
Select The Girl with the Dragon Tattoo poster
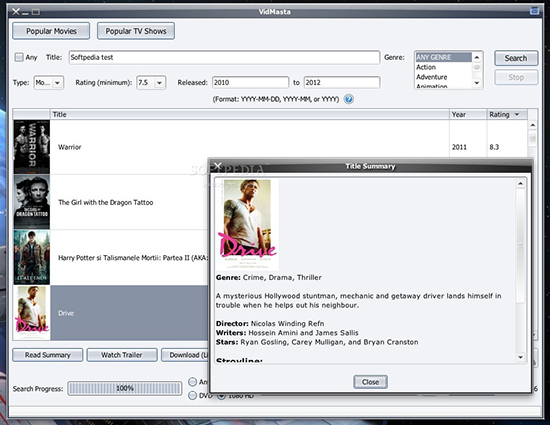(x=32, y=202)
